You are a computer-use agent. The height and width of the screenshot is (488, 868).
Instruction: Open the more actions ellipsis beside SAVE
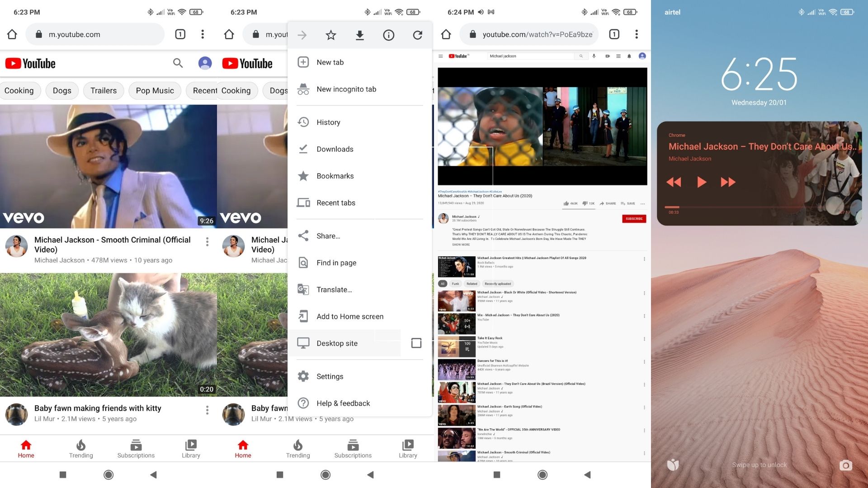point(643,204)
